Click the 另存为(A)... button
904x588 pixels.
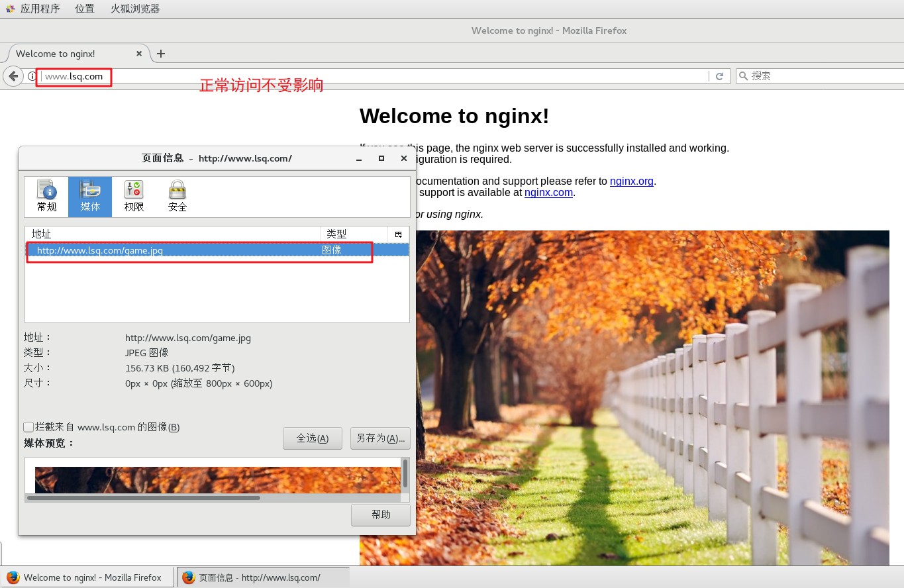(x=380, y=438)
